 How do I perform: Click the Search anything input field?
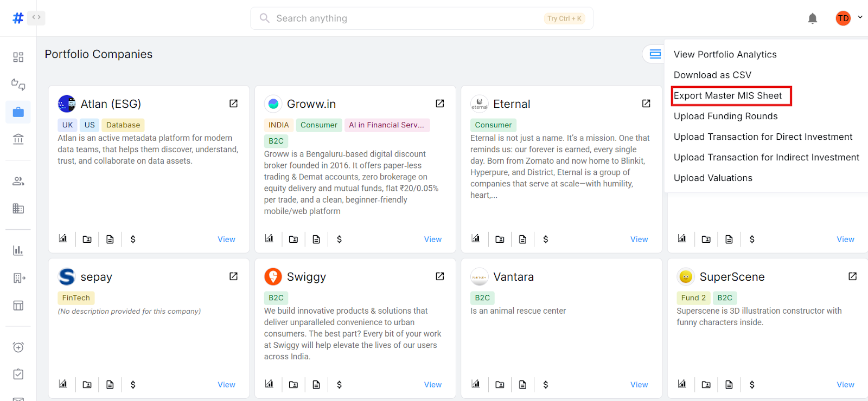pyautogui.click(x=407, y=18)
